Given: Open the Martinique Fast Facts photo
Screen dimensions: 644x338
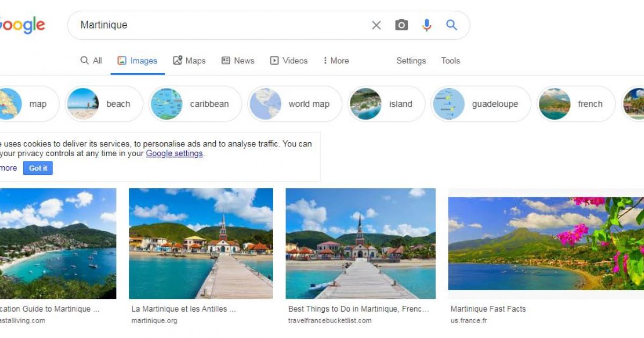Looking at the screenshot, I should pyautogui.click(x=546, y=244).
